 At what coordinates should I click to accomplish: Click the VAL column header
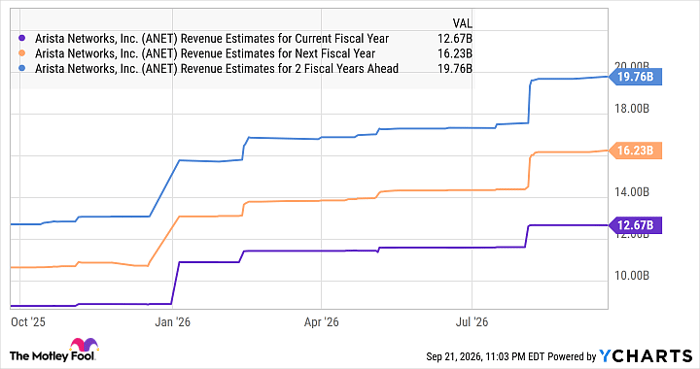462,23
